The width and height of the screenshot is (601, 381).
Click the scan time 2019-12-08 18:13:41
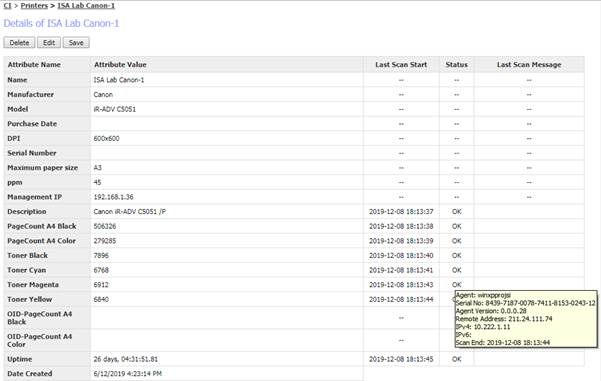pos(401,270)
